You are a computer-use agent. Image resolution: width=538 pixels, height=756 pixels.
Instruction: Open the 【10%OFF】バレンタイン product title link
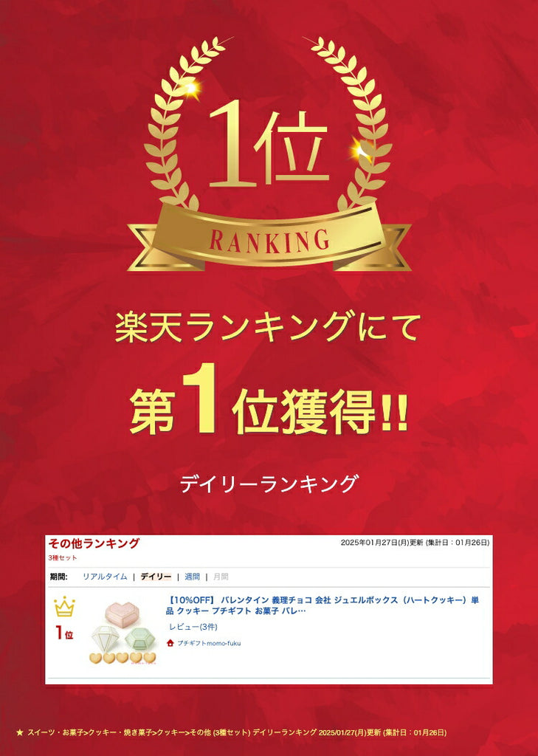(323, 605)
